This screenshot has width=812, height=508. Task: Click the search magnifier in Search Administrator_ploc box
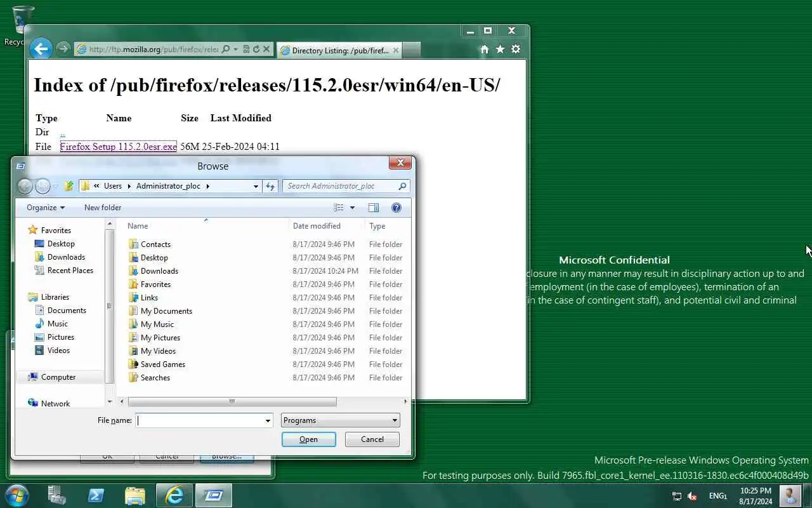tap(402, 186)
